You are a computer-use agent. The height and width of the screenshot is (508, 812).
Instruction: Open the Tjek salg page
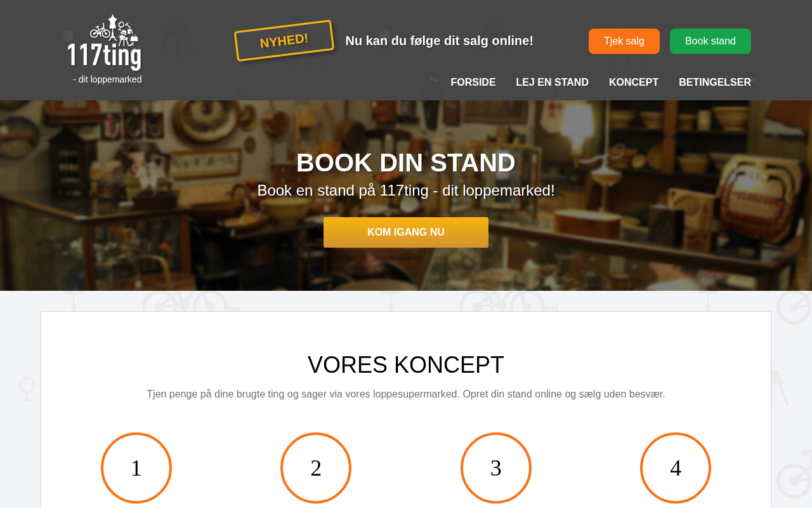[x=624, y=41]
